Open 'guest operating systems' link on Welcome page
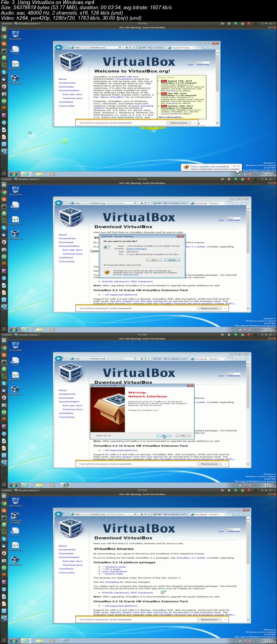This screenshot has height=644, width=277. [123, 107]
